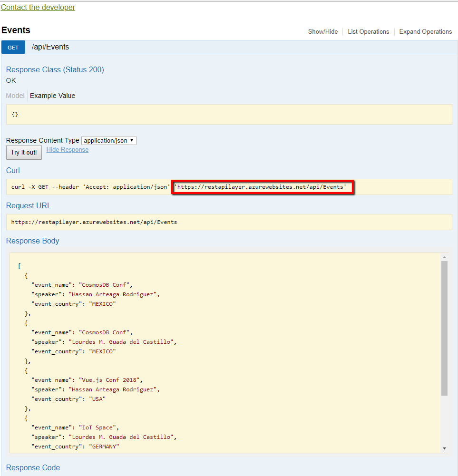Select the Example Value tab
Viewport: 458px width, 476px height.
pyautogui.click(x=52, y=96)
